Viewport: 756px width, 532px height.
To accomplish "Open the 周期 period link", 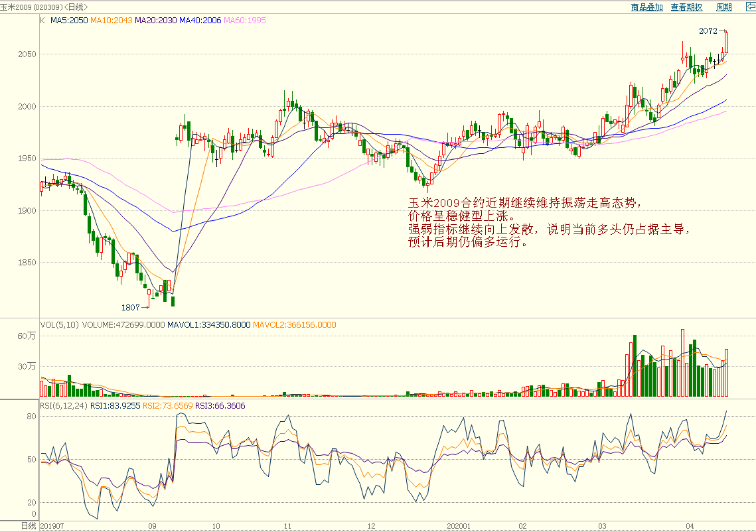I will click(x=724, y=7).
